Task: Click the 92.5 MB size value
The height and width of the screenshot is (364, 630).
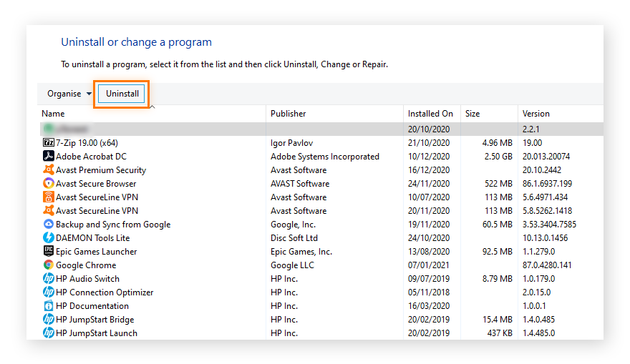Action: pos(497,252)
